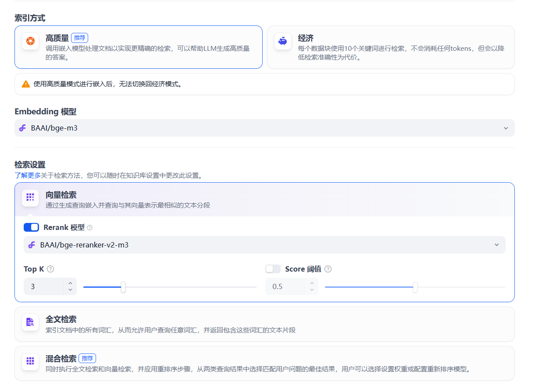Enable the Score 阈值 toggle
The image size is (535, 392).
273,269
